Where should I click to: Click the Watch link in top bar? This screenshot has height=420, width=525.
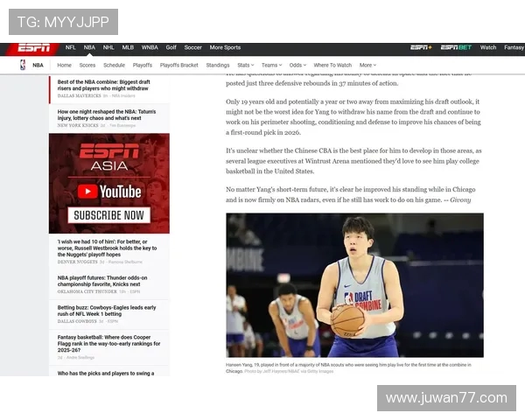pos(488,47)
